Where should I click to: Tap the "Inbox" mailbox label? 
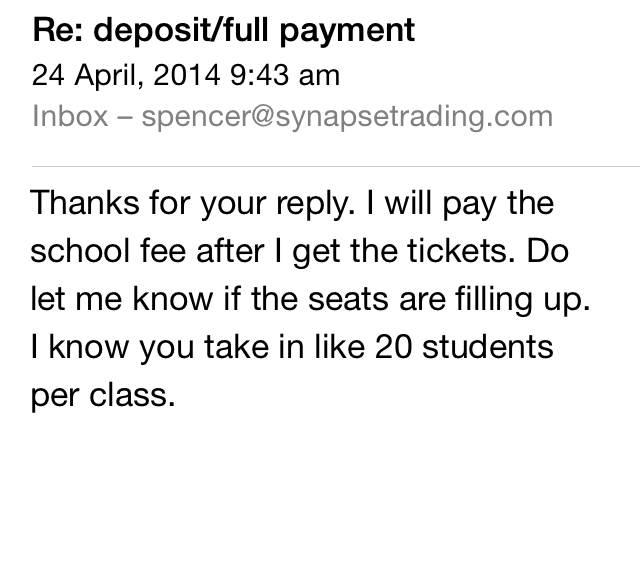tap(70, 115)
